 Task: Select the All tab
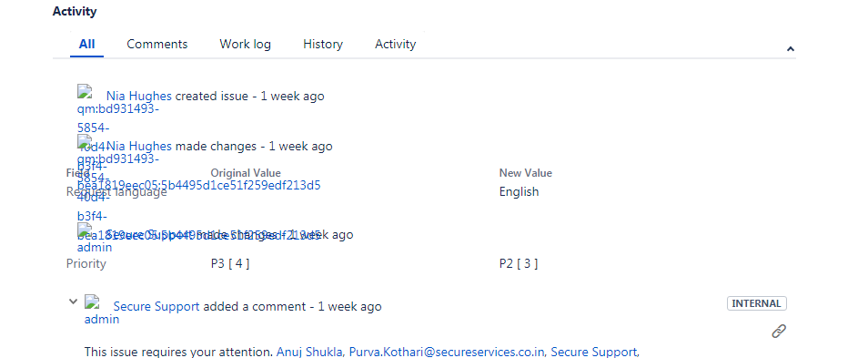(x=87, y=45)
